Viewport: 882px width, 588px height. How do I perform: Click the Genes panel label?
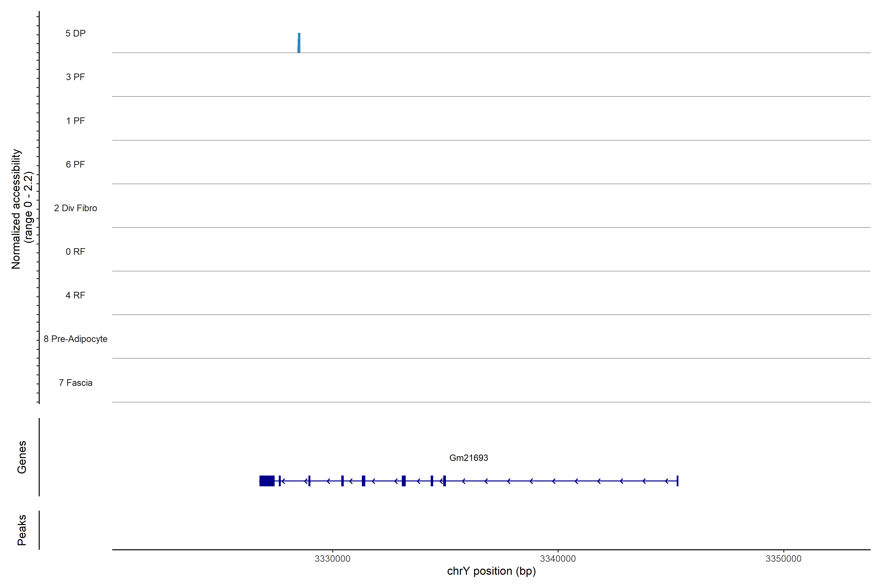[22, 457]
